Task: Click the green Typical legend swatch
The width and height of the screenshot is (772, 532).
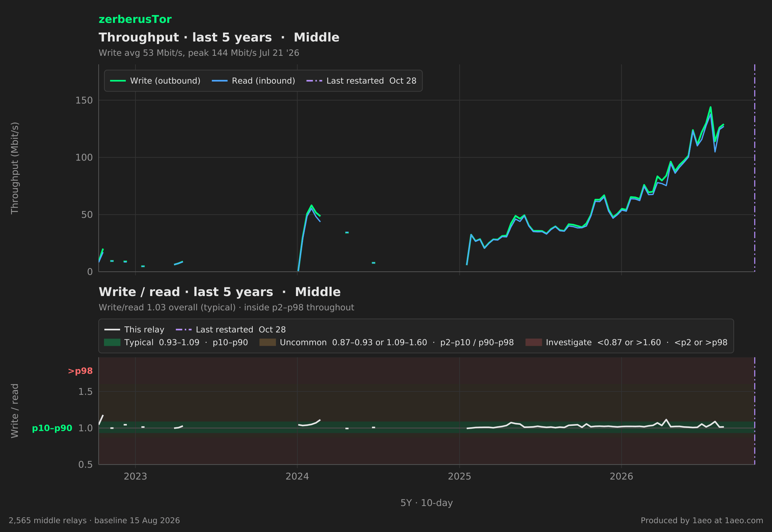Action: coord(112,343)
